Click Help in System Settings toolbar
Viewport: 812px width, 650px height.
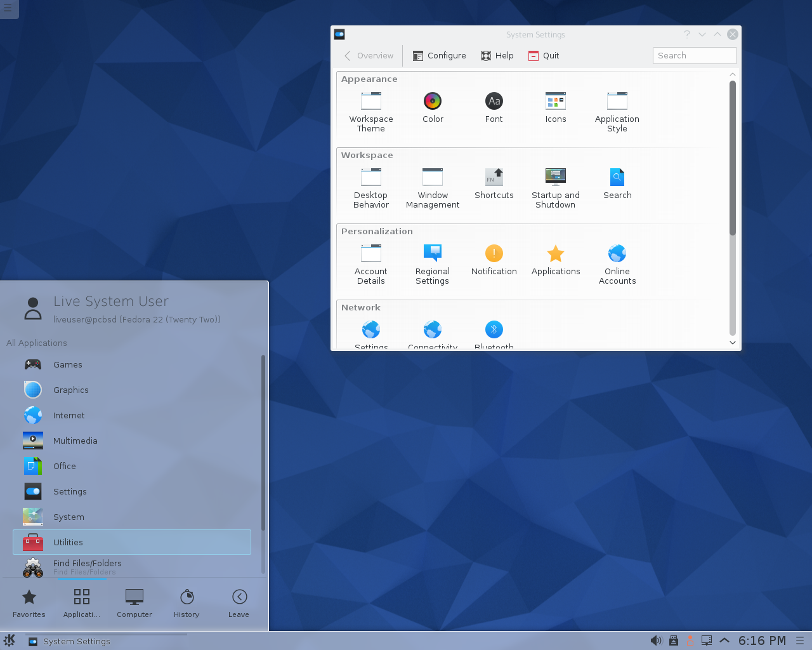click(497, 56)
